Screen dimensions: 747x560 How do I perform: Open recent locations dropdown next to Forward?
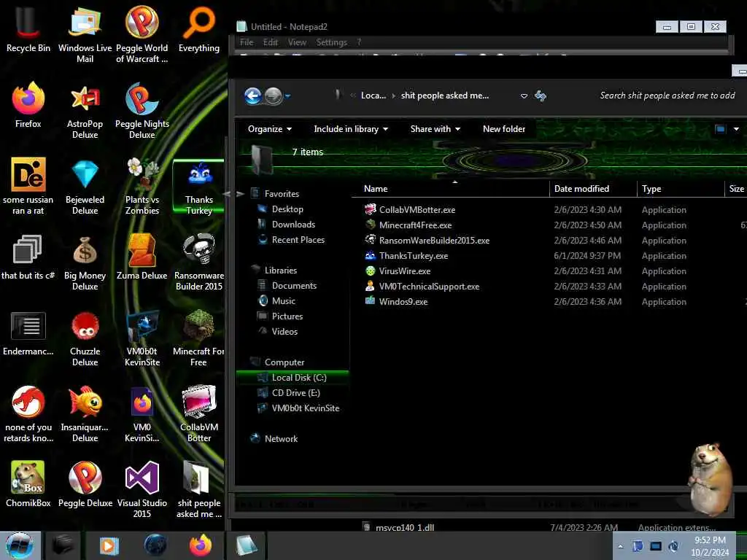[287, 96]
